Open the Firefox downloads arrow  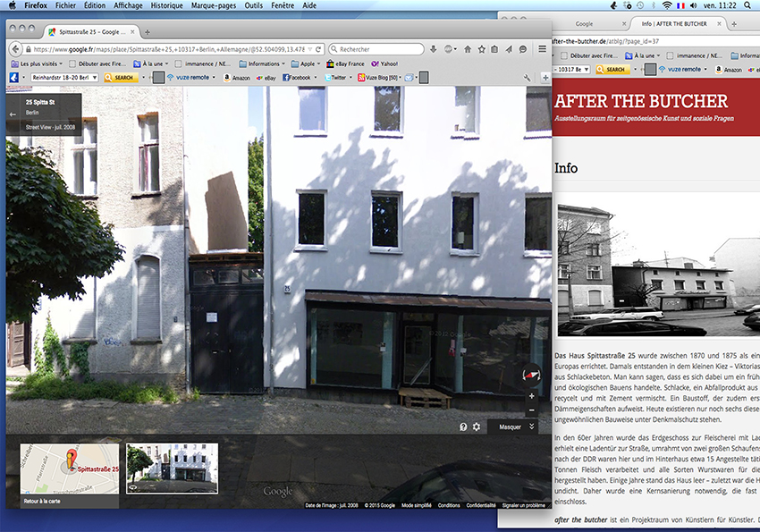[x=434, y=49]
